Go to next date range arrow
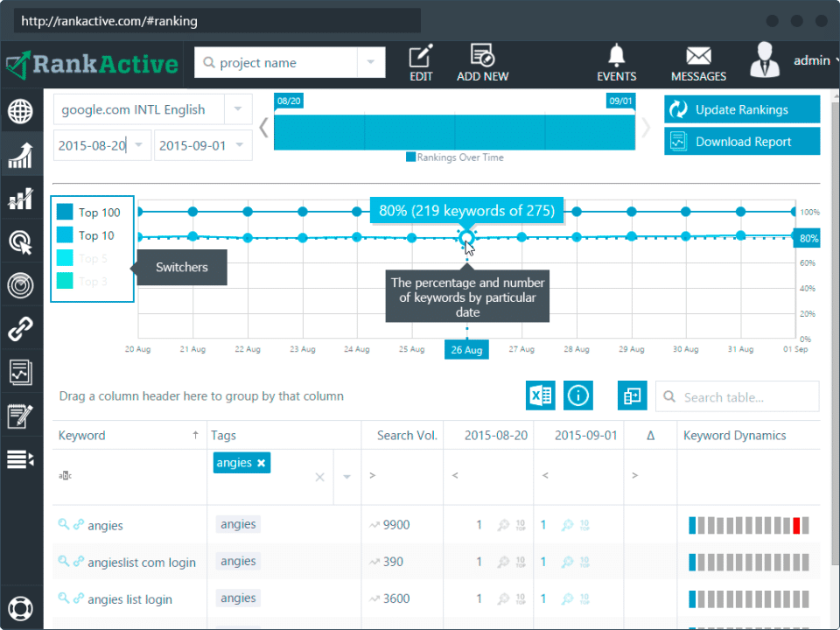This screenshot has width=840, height=630. click(646, 128)
